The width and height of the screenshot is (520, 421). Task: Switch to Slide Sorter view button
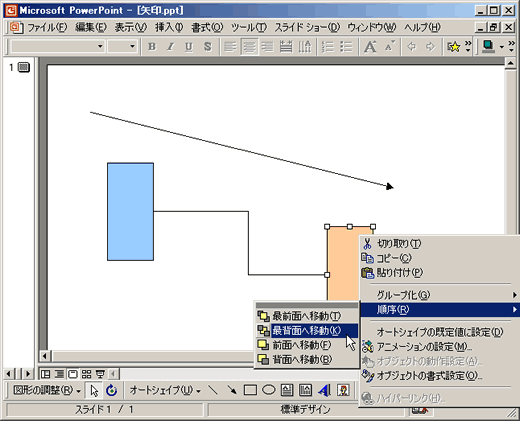pos(86,374)
